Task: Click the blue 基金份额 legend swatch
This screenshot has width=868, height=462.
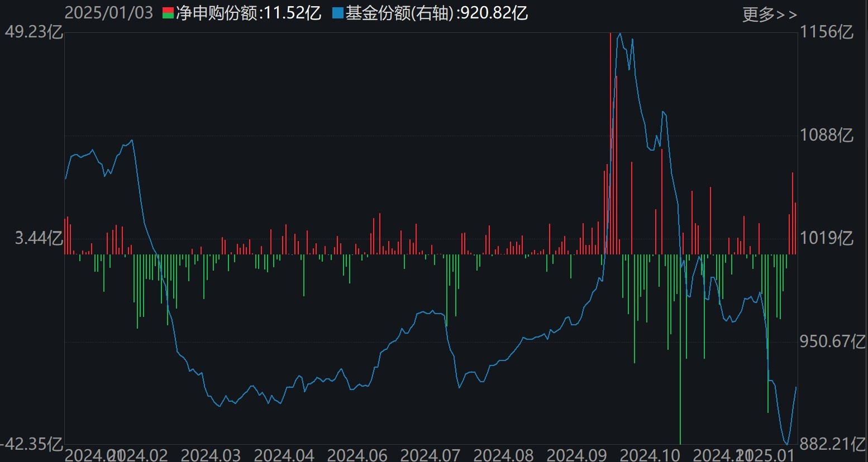Action: pos(337,13)
